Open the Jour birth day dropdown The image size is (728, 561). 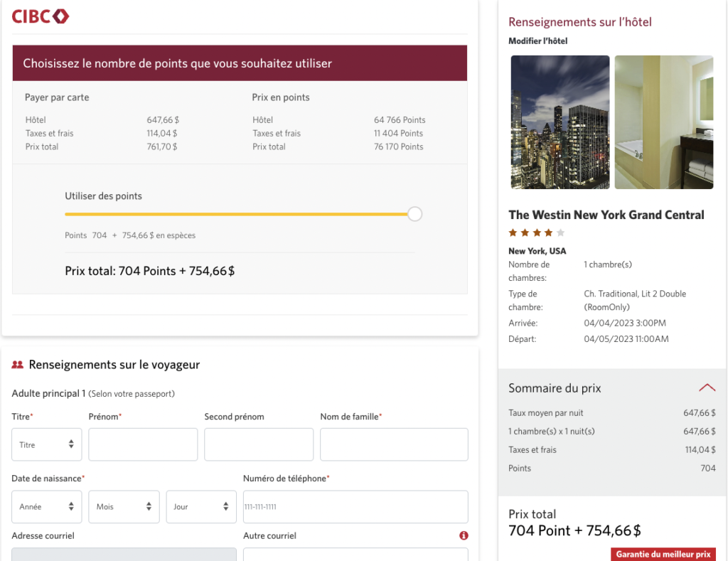point(201,507)
